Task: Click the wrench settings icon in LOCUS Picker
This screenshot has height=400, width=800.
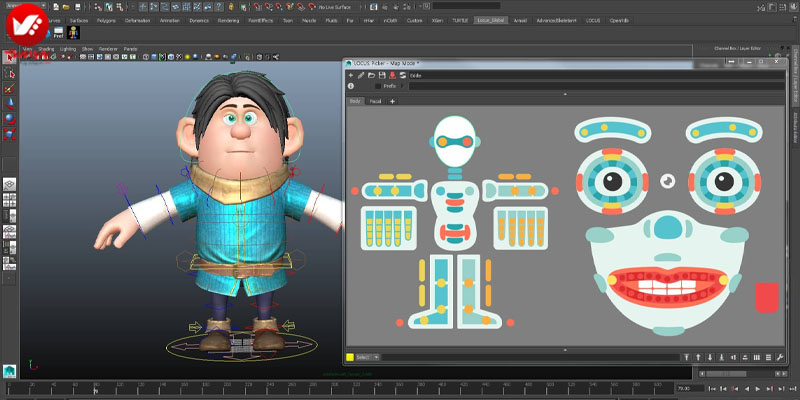Action: click(780, 357)
